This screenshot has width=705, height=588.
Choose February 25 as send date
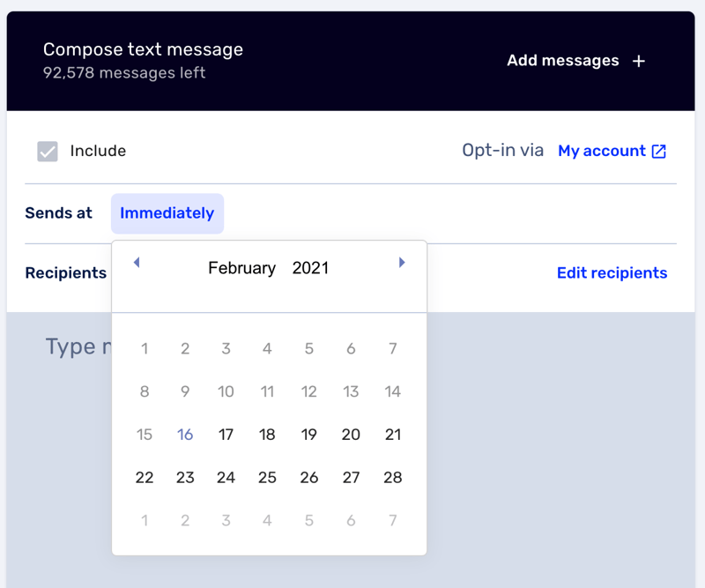click(x=267, y=477)
